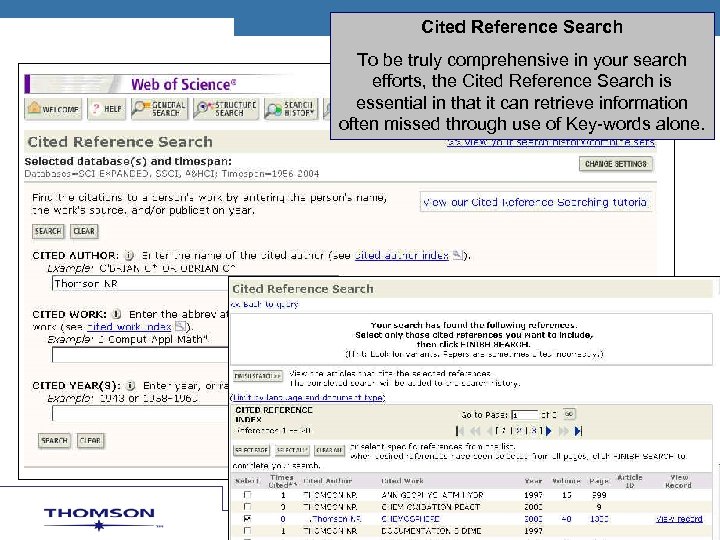Check the ANN GEOPHYS ATM HYDR row
Viewport: 720px width, 540px height.
pyautogui.click(x=248, y=495)
